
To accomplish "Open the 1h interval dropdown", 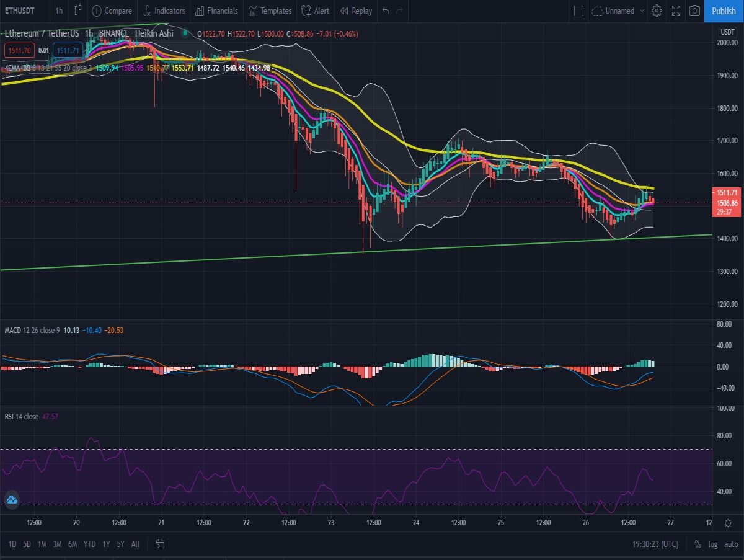I will (59, 11).
